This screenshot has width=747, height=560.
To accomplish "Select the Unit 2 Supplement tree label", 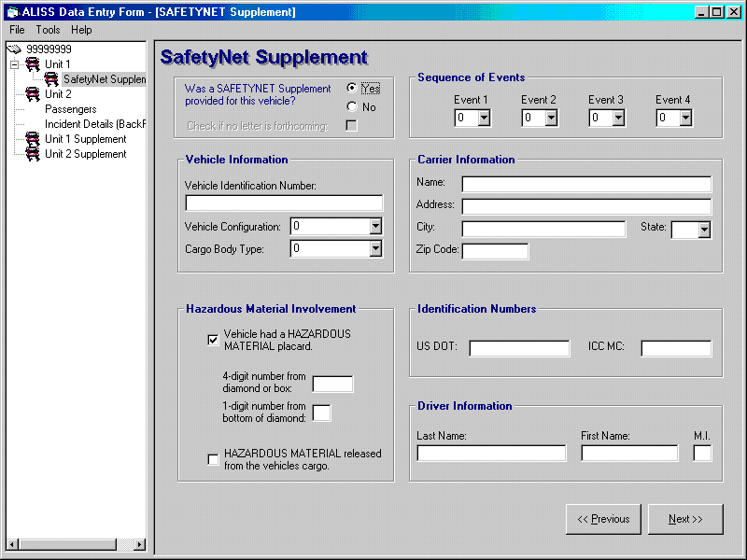I will click(x=86, y=154).
